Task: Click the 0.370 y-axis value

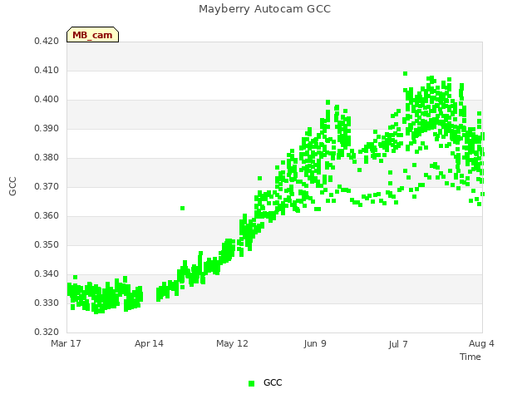Action: click(x=47, y=186)
